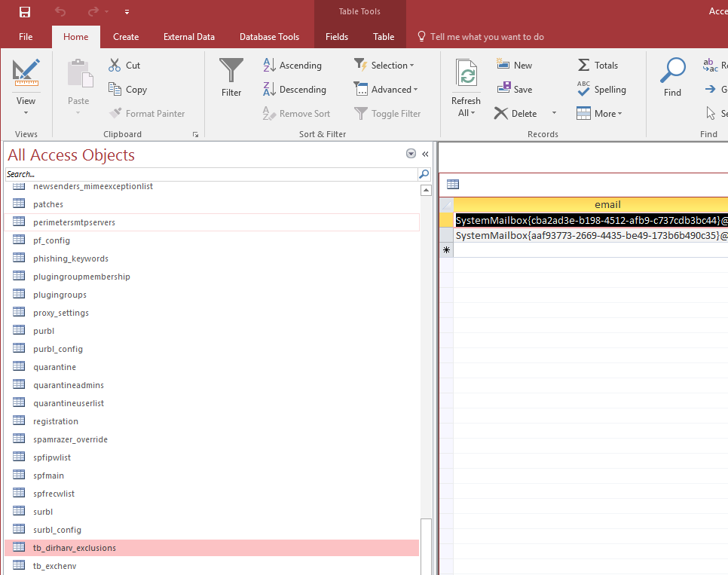Click Copy in Clipboard group
Viewport: 728px width, 575px height.
pyautogui.click(x=127, y=90)
